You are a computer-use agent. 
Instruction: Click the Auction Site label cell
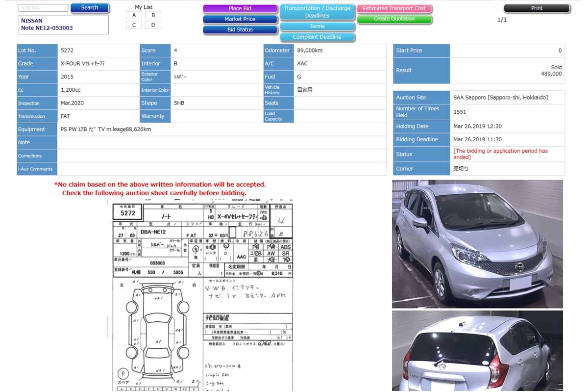[x=421, y=98]
